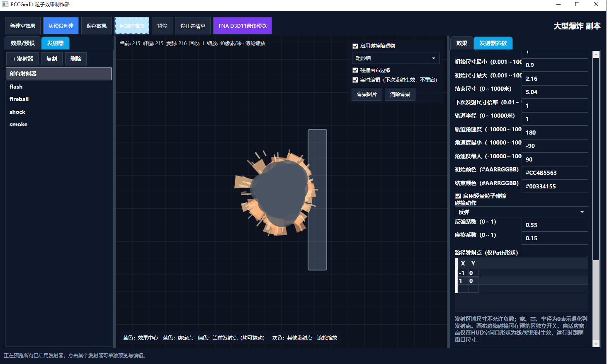Edit the 初始颜色 #CC4B5563 color field
Image resolution: width=607 pixels, height=364 pixels.
(555, 173)
